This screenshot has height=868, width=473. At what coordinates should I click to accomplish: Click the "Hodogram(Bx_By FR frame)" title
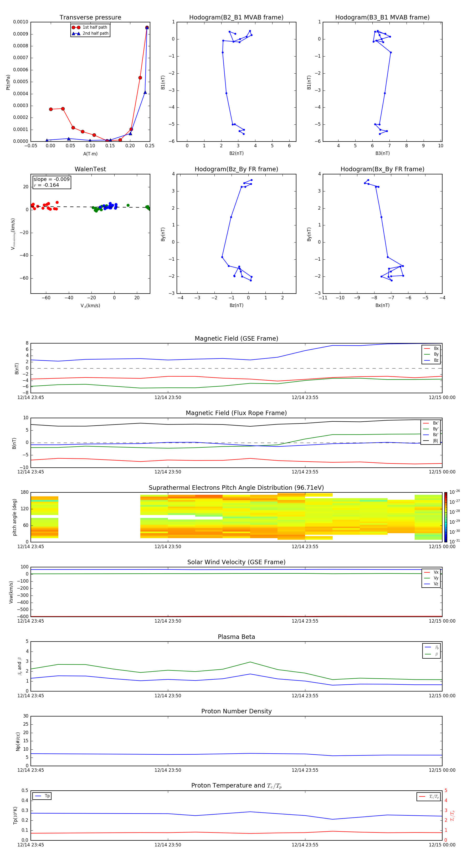click(382, 169)
